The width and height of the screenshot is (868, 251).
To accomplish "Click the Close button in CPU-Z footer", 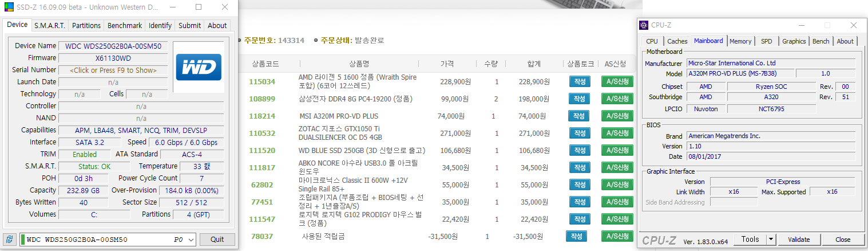I will coord(842,240).
